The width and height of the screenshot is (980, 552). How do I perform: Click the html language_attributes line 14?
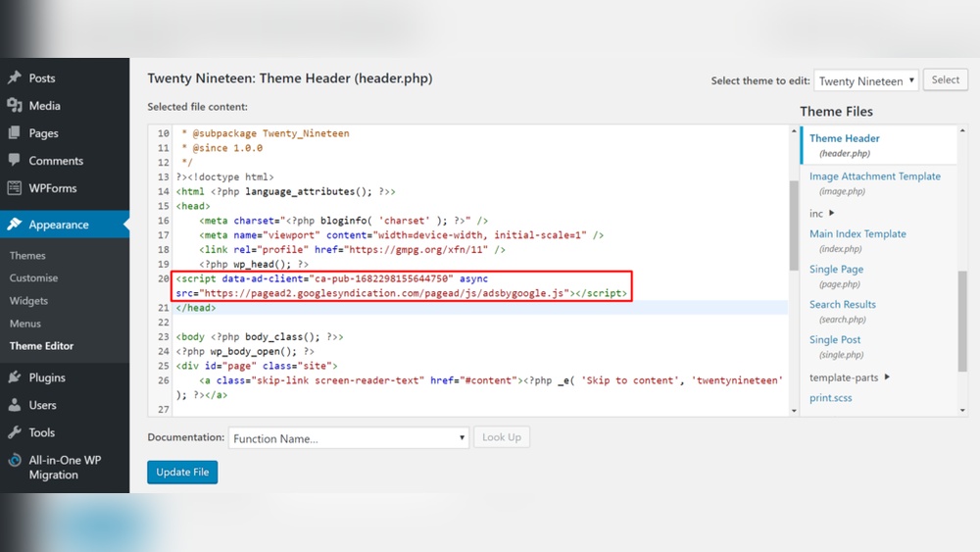285,191
